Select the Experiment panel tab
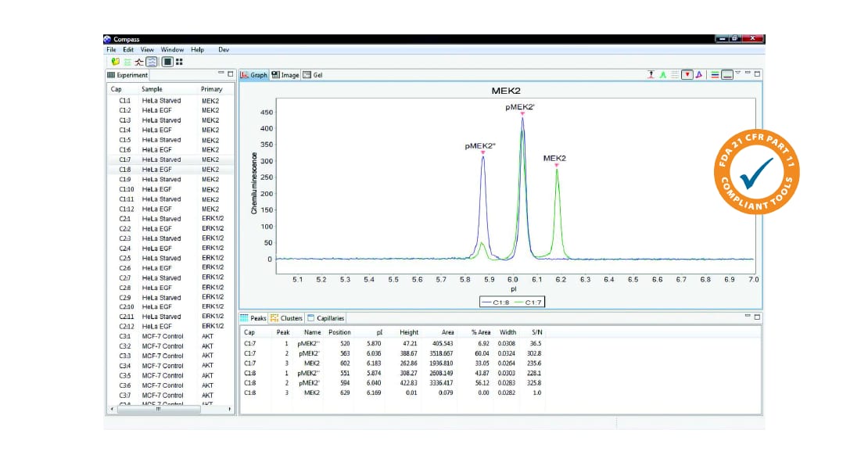This screenshot has width=868, height=462. (127, 75)
